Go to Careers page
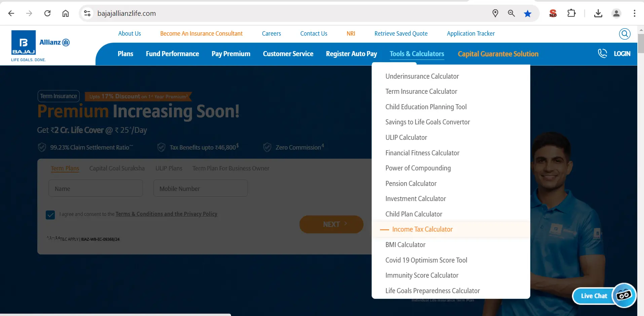 (271, 34)
